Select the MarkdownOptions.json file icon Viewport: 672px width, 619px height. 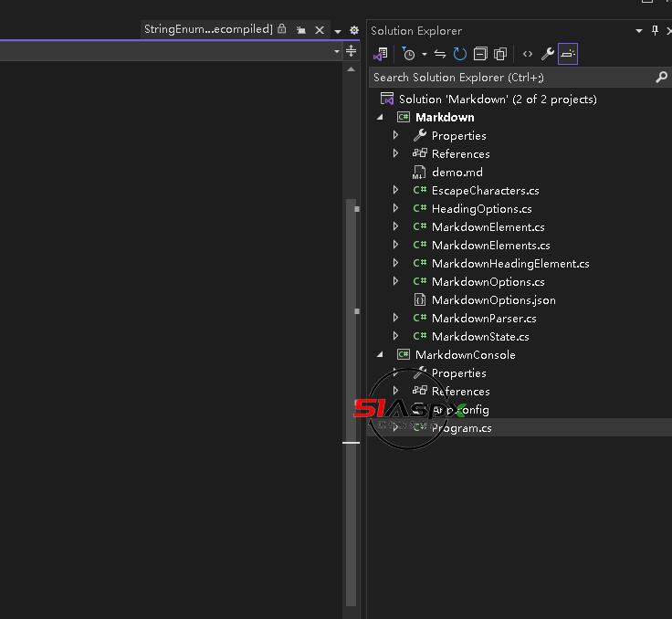point(420,299)
